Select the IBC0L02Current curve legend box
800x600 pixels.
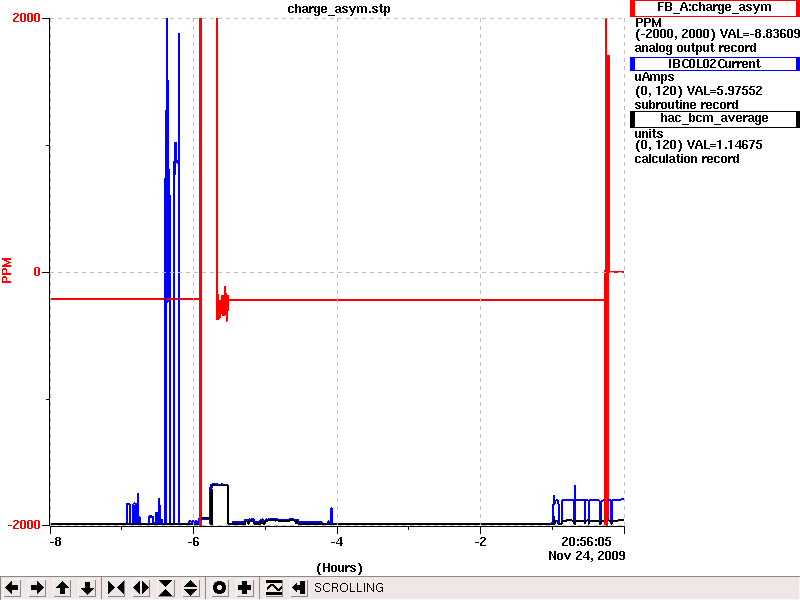pyautogui.click(x=715, y=64)
